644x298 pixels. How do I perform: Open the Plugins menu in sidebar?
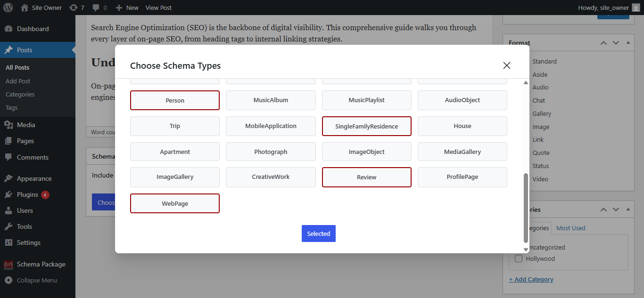tap(27, 194)
